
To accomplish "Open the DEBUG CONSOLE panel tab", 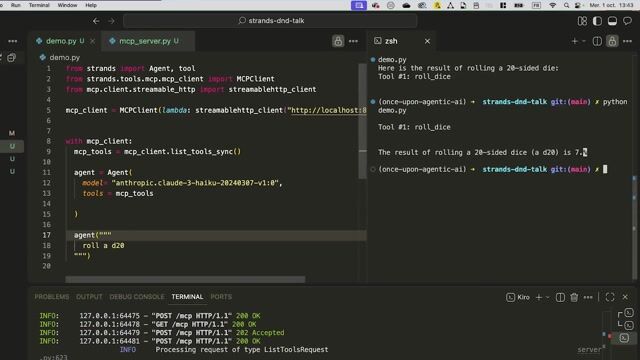I will [x=137, y=297].
